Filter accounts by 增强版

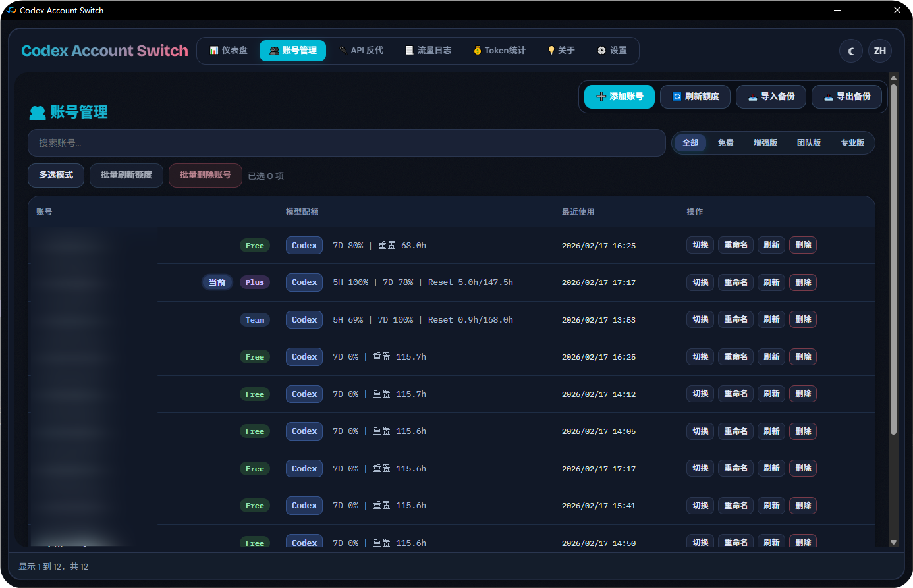click(x=765, y=143)
